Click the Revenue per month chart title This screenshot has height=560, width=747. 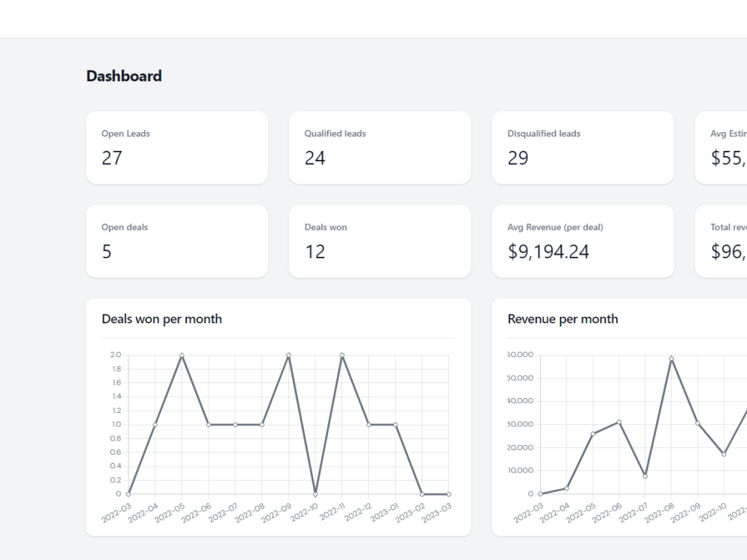pyautogui.click(x=562, y=319)
